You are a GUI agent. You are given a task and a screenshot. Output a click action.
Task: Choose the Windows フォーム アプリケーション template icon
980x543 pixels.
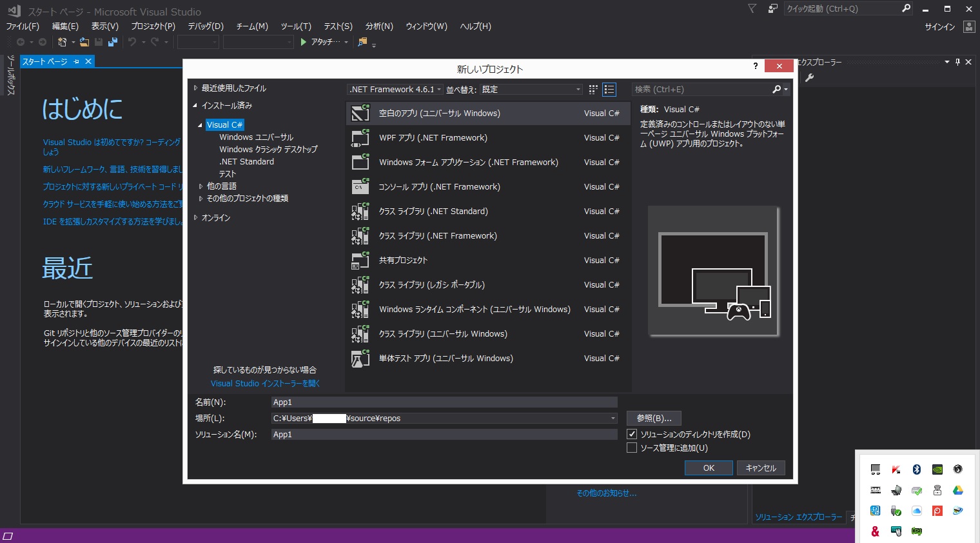(360, 162)
